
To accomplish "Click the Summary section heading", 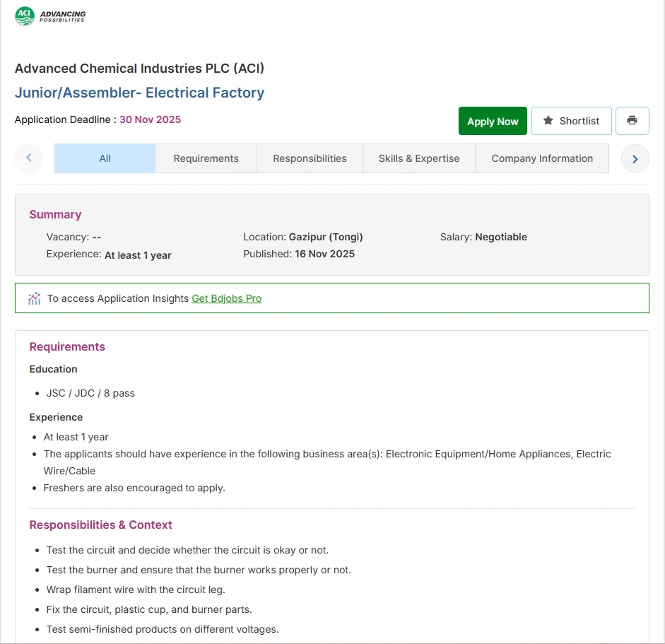I will pos(55,215).
